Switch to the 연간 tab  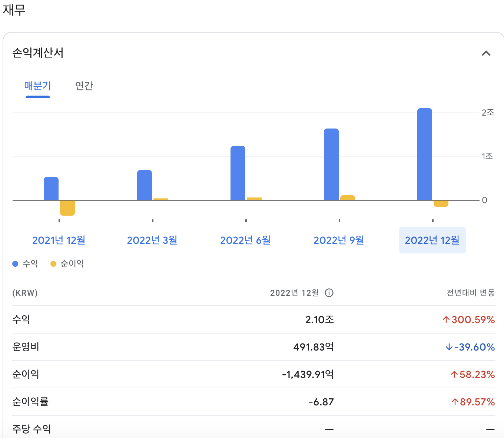(x=84, y=86)
